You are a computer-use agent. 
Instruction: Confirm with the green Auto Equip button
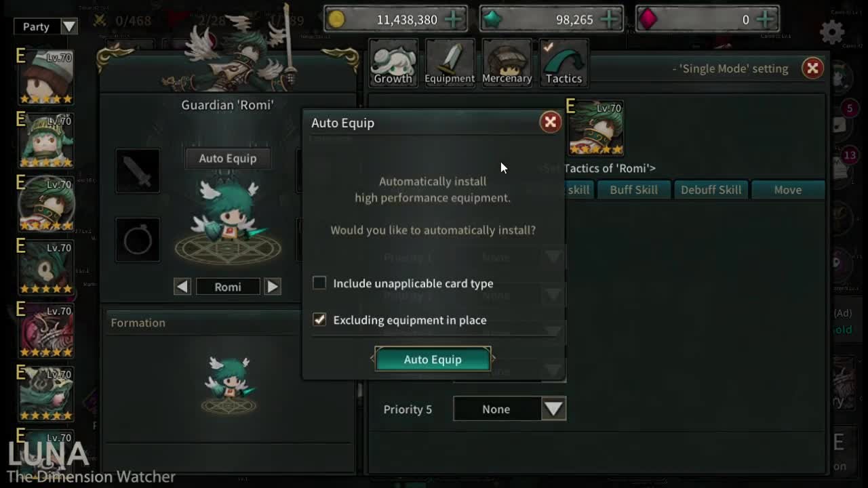click(x=433, y=359)
